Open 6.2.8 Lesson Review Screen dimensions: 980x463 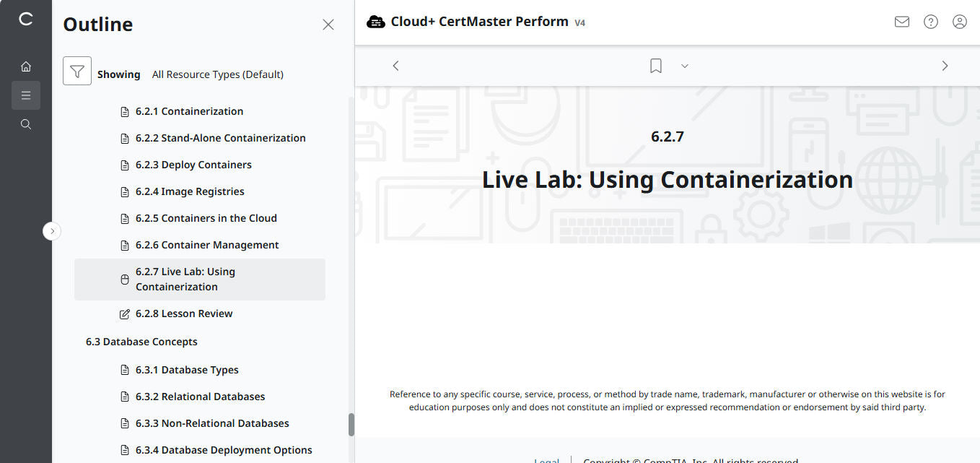pos(184,313)
